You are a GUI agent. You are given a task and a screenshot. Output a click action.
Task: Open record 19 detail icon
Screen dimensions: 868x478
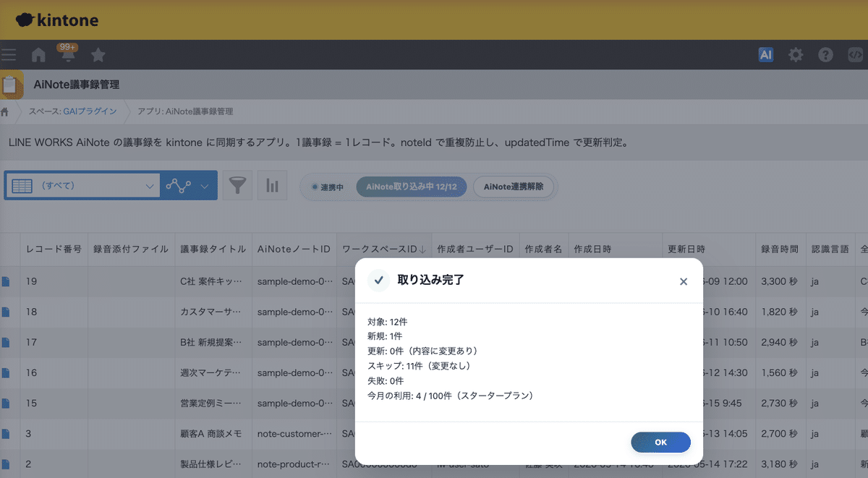6,281
